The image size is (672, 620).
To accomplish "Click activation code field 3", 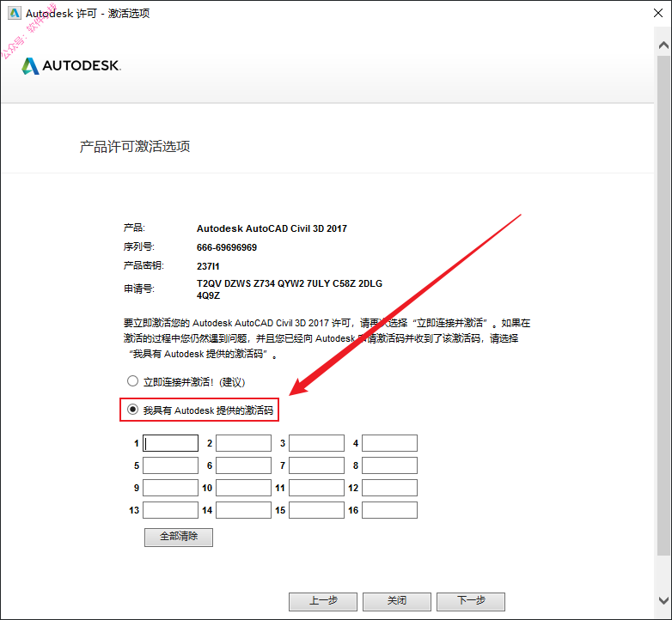I will (x=317, y=443).
